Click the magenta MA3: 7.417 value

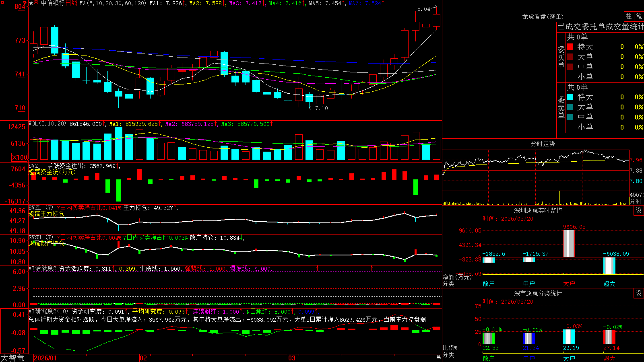coord(247,3)
